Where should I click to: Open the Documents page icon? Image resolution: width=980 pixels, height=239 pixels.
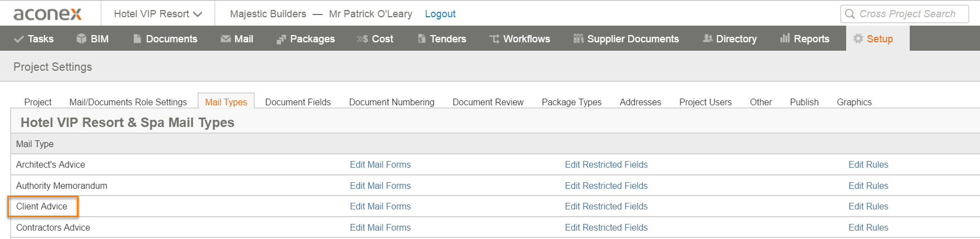(137, 38)
